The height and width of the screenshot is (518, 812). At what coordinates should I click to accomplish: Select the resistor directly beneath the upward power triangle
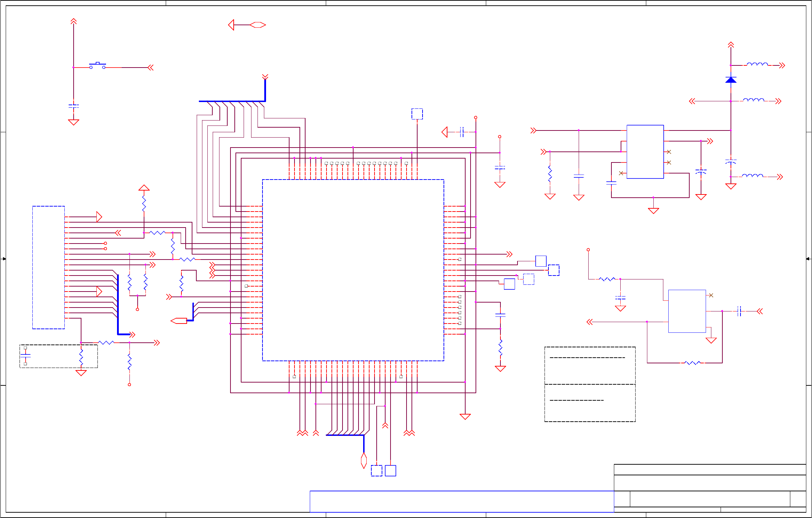(x=144, y=204)
